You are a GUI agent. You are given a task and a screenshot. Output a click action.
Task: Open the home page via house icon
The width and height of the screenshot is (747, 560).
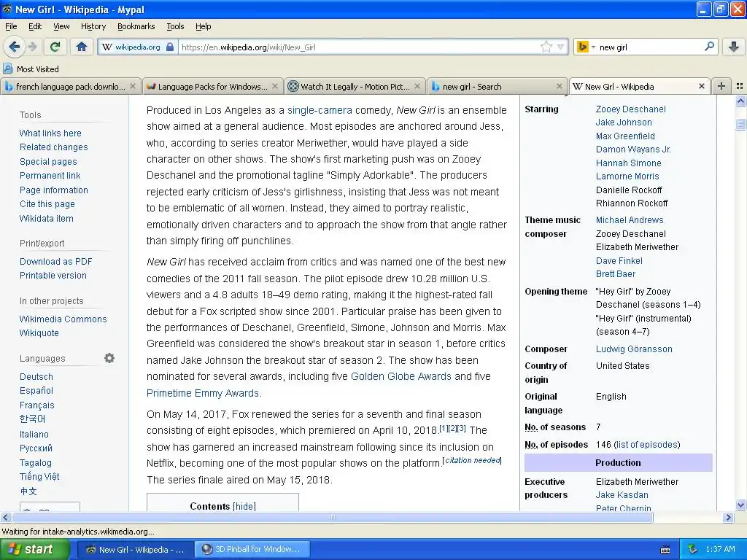82,47
